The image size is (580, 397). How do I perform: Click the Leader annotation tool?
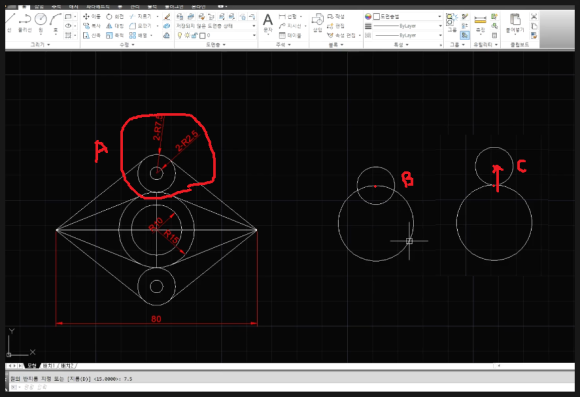(x=290, y=26)
